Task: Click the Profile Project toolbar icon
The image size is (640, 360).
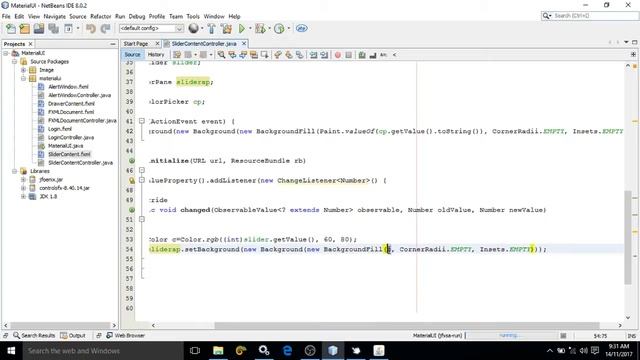Action: coord(279,29)
